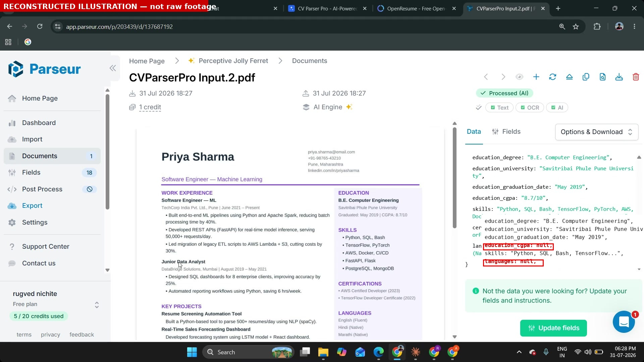644x362 pixels.
Task: Click Documents breadcrumb
Action: click(310, 61)
